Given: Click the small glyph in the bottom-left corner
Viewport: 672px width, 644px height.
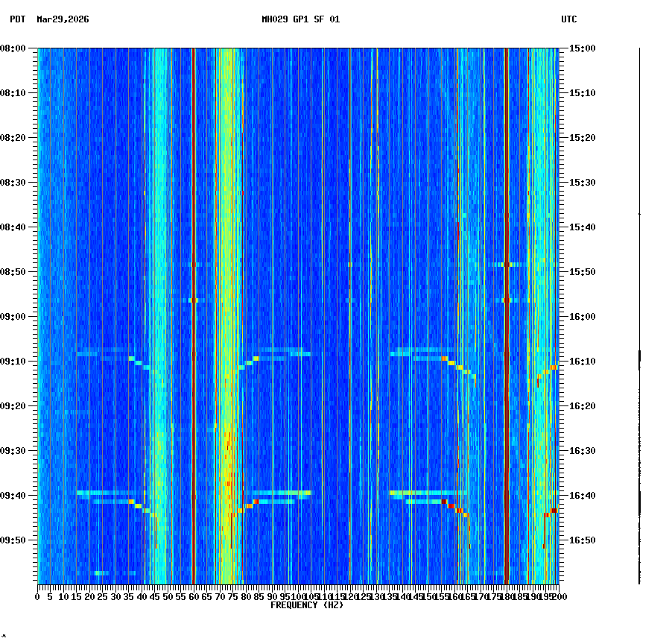Looking at the screenshot, I should click(6, 637).
